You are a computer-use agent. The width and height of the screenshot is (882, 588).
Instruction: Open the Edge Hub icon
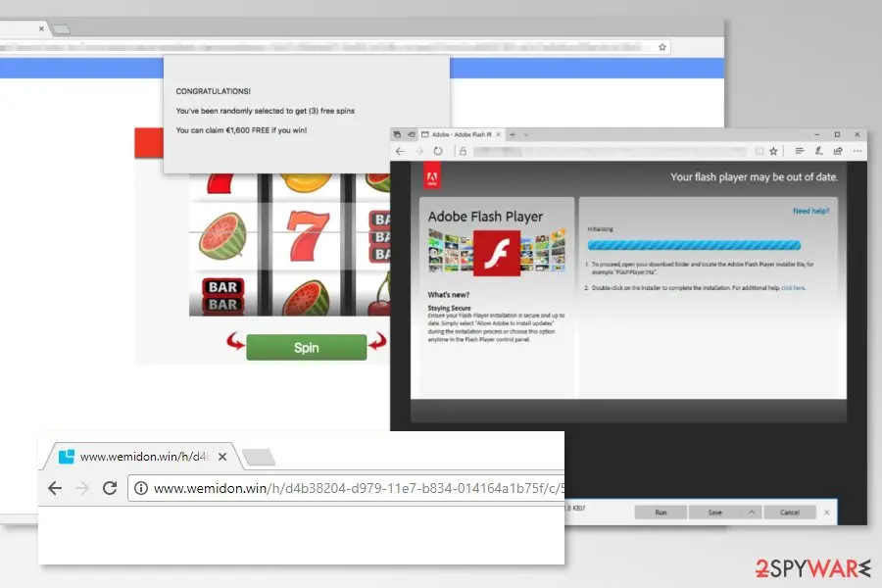click(800, 151)
